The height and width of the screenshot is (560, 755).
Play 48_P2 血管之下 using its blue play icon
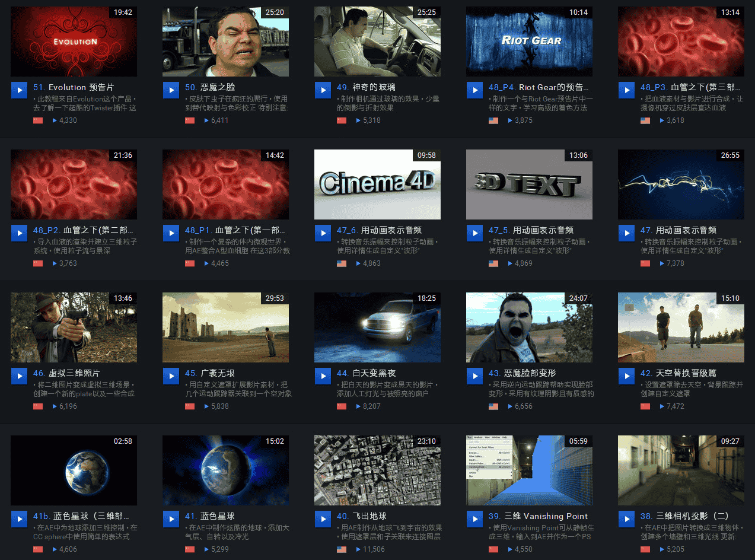pyautogui.click(x=20, y=233)
